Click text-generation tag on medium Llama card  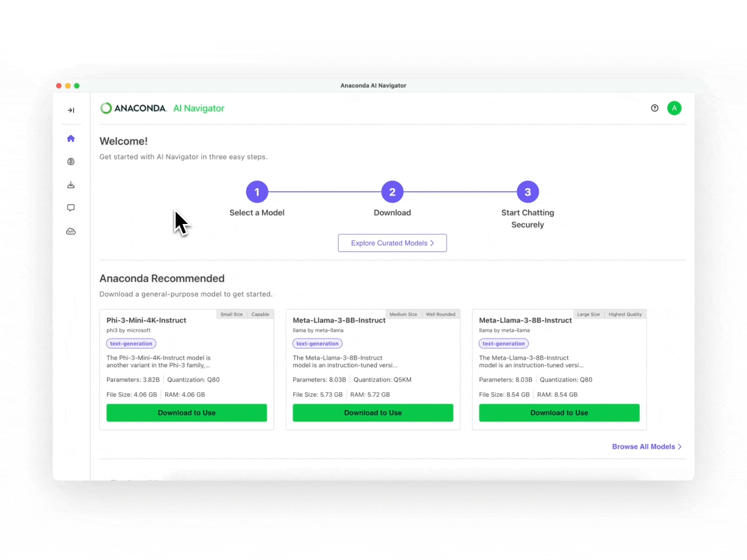tap(317, 344)
